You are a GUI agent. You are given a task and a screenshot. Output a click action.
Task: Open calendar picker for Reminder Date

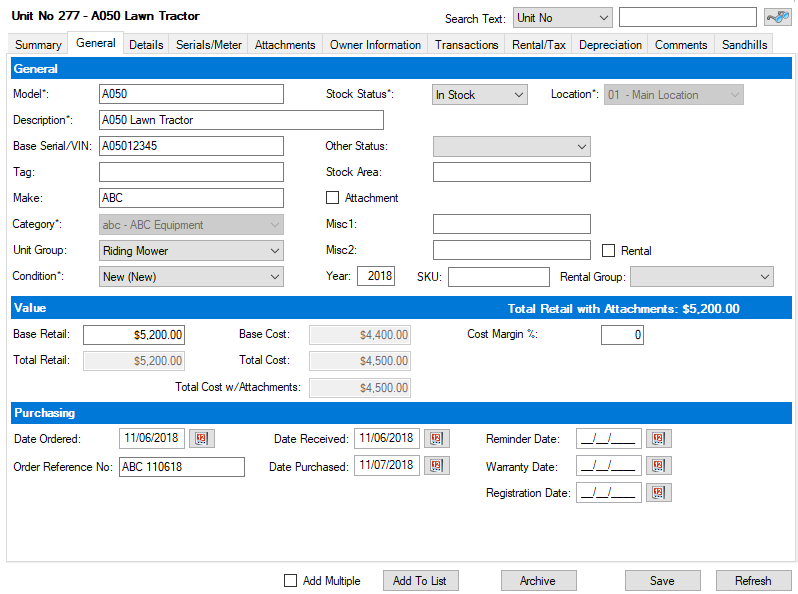[x=659, y=438]
